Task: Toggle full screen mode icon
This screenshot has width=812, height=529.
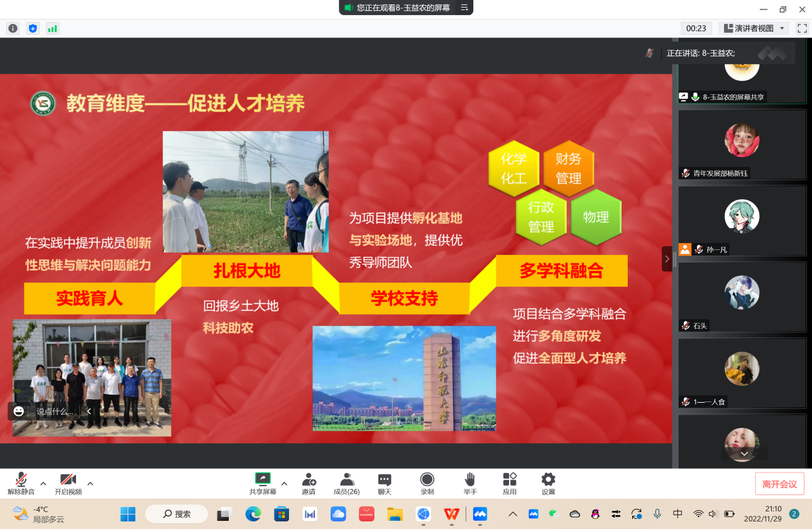Action: (x=802, y=28)
